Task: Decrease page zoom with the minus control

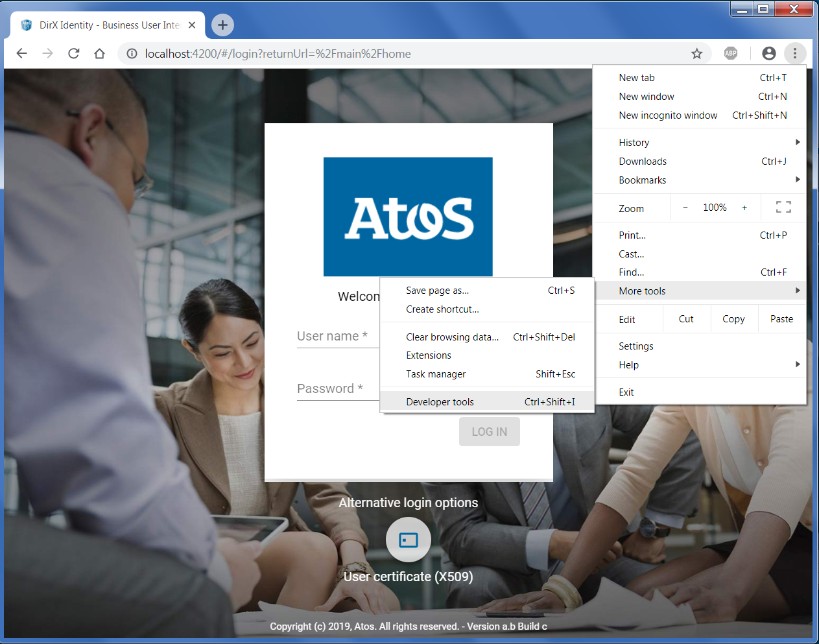Action: tap(685, 207)
